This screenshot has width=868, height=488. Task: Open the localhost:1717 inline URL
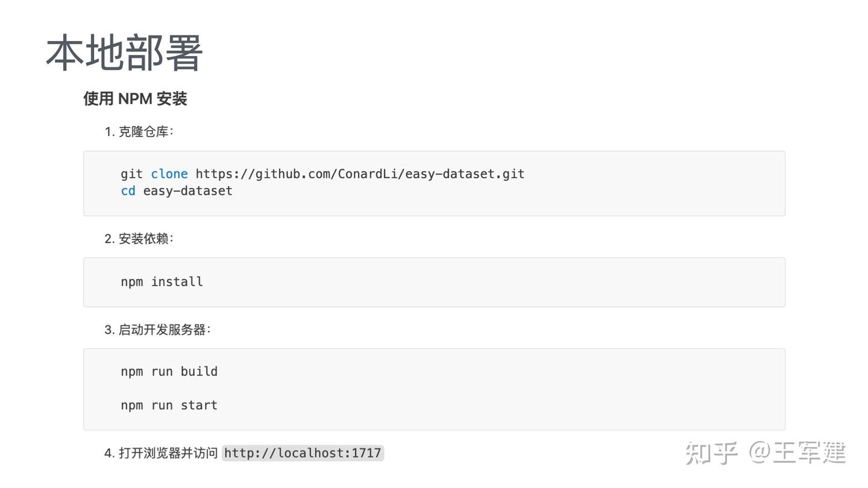[303, 453]
